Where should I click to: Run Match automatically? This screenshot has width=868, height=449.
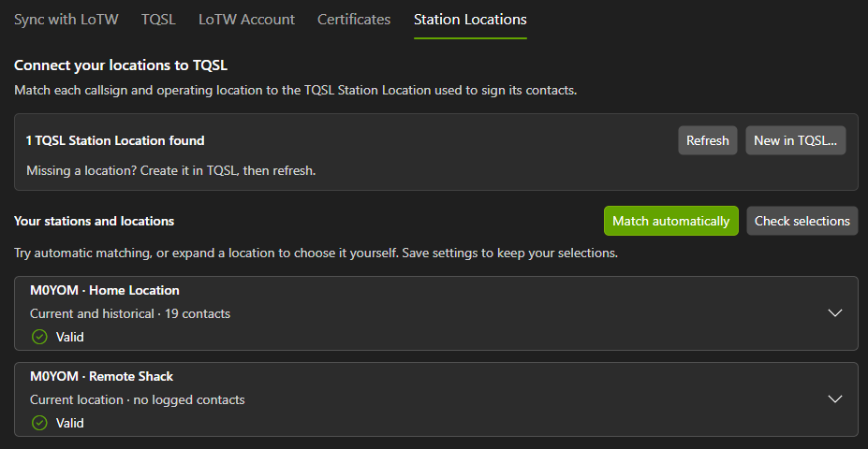[x=671, y=221]
